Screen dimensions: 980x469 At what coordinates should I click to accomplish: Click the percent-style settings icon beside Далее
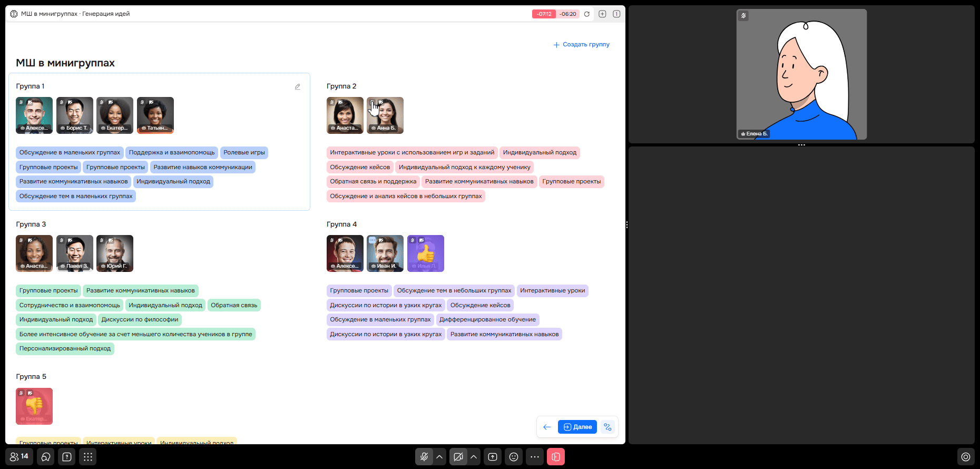coord(607,427)
